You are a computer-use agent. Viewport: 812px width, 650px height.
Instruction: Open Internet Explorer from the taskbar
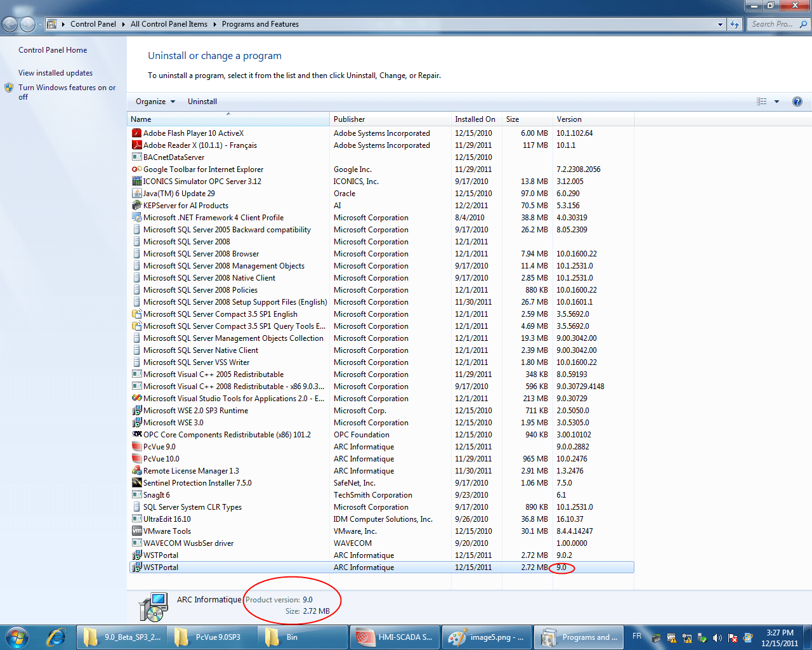coord(56,637)
